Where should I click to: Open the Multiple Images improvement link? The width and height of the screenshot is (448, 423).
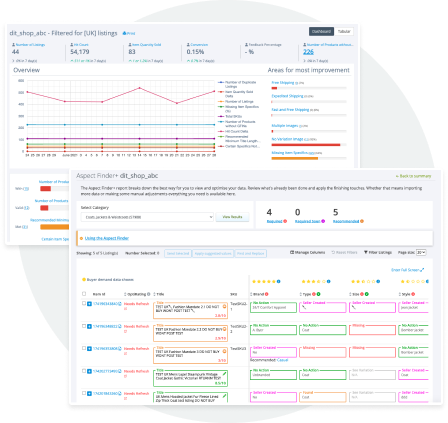285,126
